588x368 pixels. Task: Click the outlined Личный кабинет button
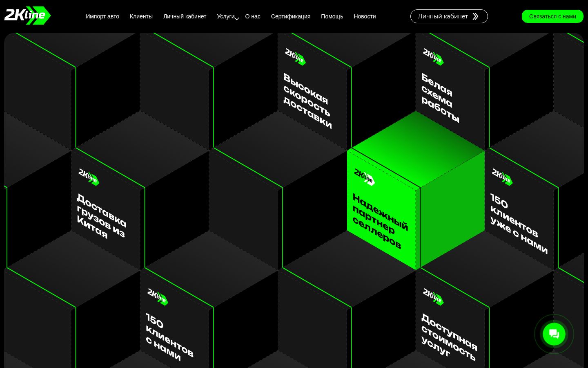tap(449, 16)
